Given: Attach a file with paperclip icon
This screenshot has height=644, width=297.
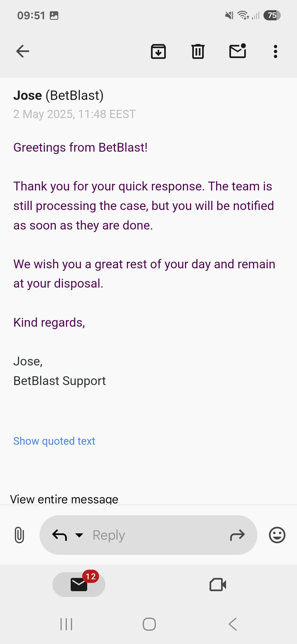Looking at the screenshot, I should click(19, 535).
